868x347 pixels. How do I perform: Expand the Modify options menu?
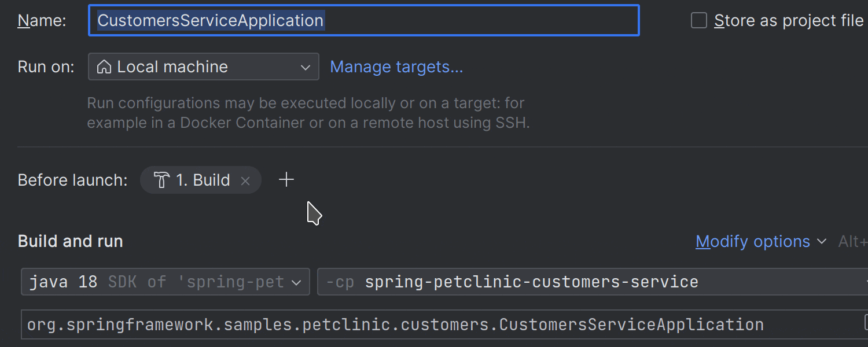(x=752, y=241)
